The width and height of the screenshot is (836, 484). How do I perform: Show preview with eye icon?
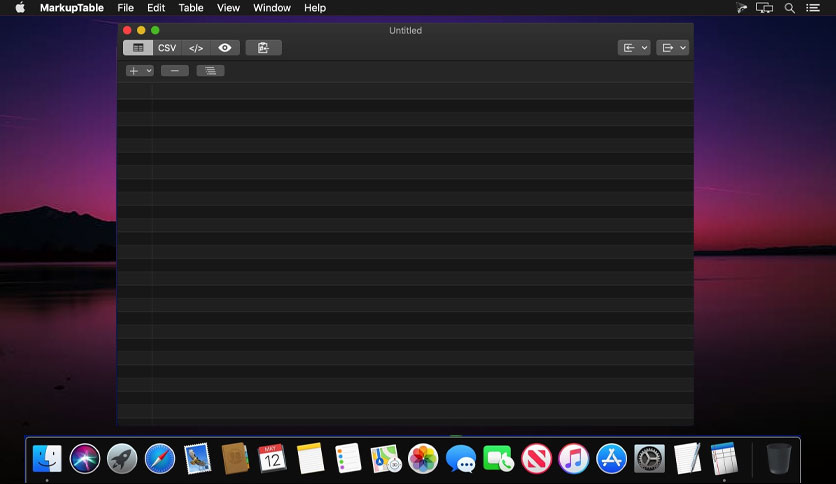tap(225, 48)
